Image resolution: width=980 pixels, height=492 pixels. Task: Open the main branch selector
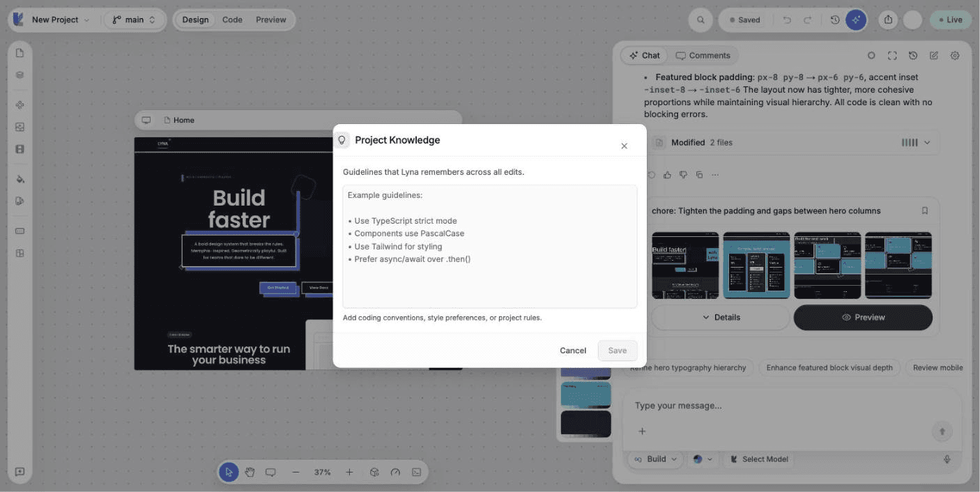click(135, 20)
